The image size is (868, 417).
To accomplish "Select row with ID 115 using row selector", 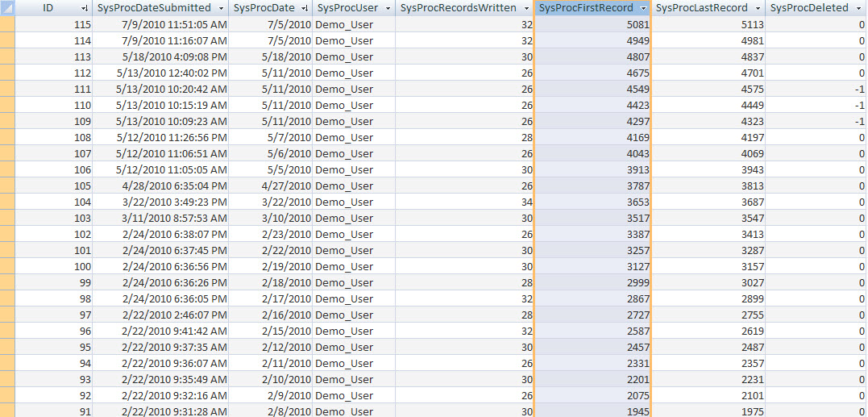I will (7, 24).
